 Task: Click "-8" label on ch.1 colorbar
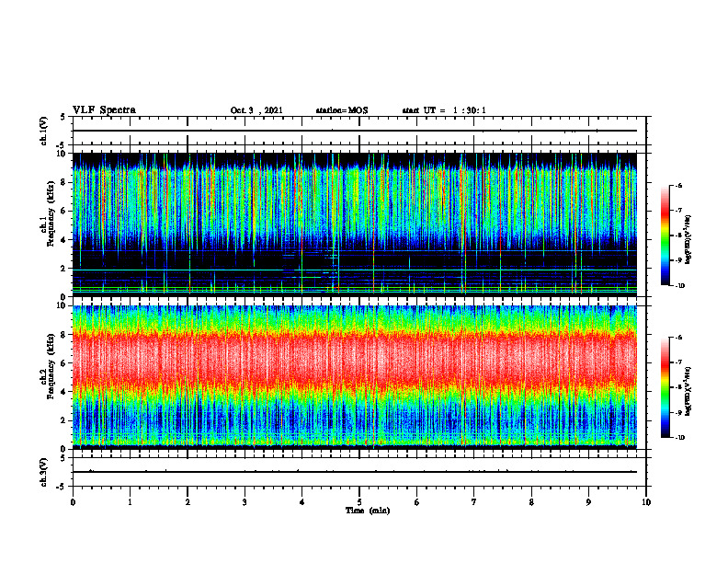tap(678, 236)
